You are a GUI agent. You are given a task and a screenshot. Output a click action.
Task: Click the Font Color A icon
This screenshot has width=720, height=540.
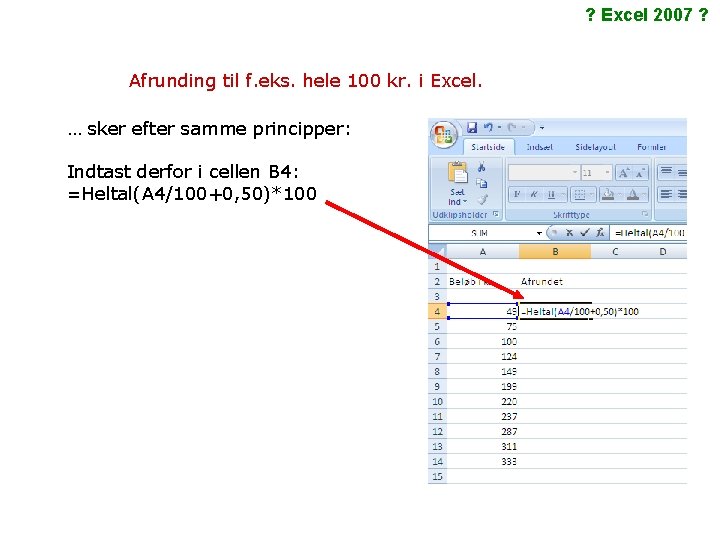click(632, 195)
